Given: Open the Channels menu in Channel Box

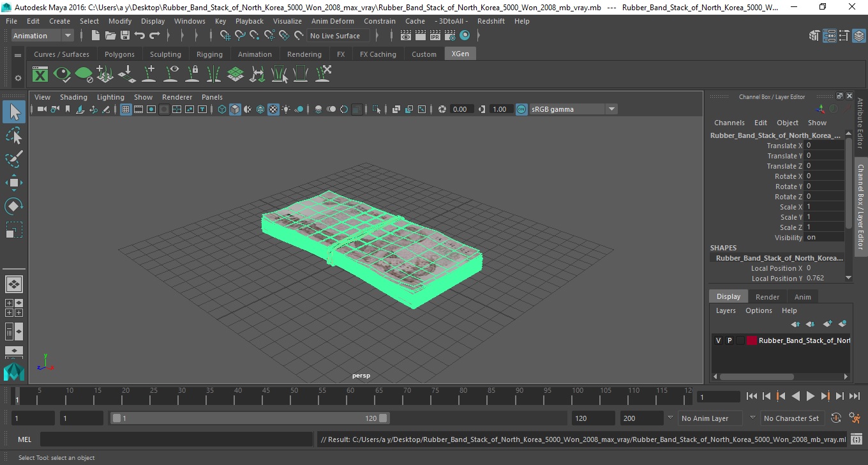Looking at the screenshot, I should (x=730, y=123).
